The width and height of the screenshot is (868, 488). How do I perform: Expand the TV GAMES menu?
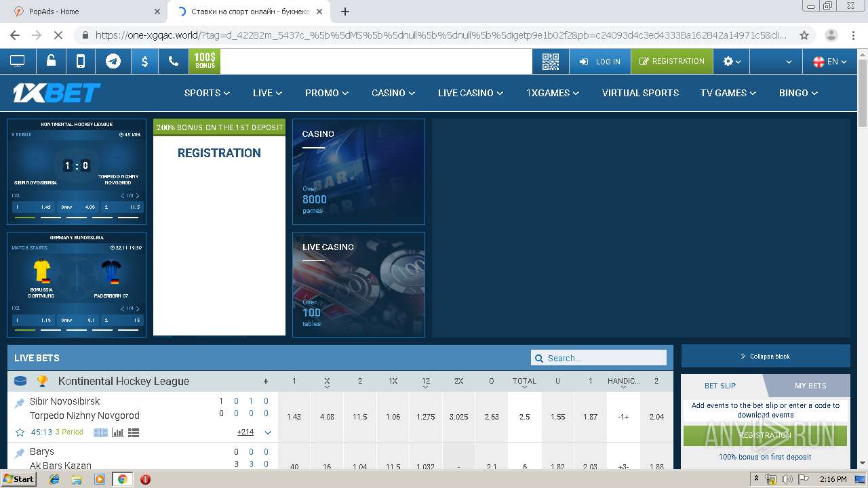pyautogui.click(x=728, y=93)
